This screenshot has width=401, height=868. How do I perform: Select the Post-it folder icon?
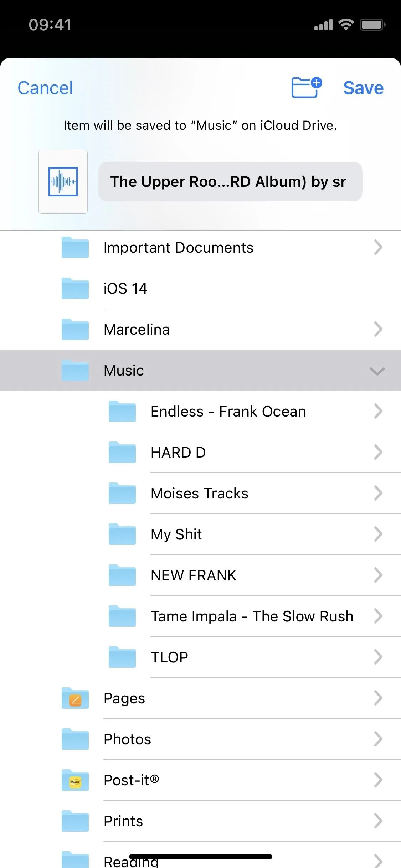tap(75, 780)
